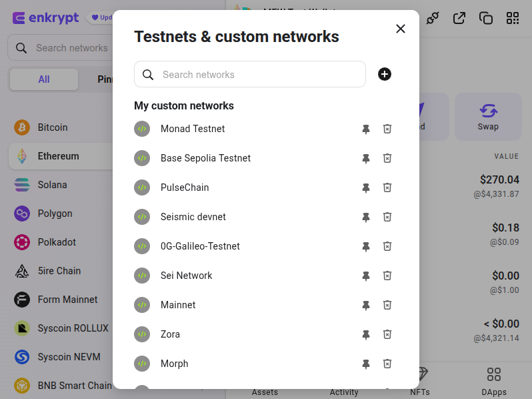The width and height of the screenshot is (532, 399).
Task: Click the enkrypt logo
Action: 46,17
